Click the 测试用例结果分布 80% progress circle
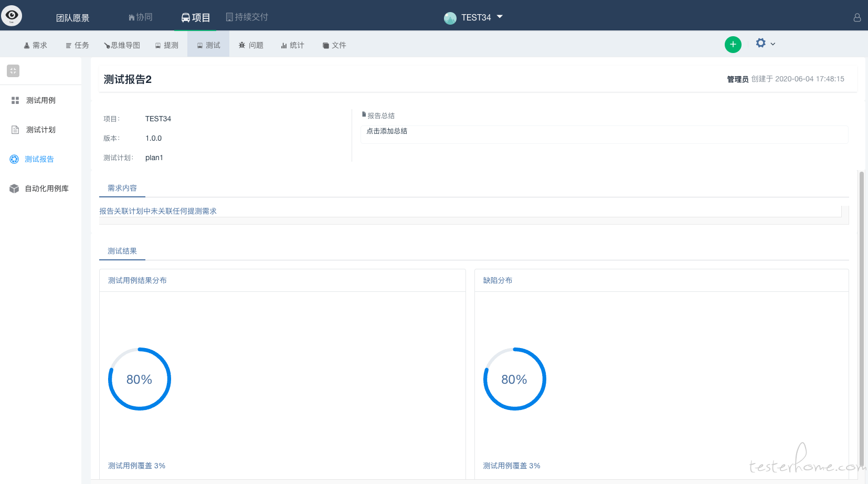This screenshot has height=484, width=868. (140, 379)
